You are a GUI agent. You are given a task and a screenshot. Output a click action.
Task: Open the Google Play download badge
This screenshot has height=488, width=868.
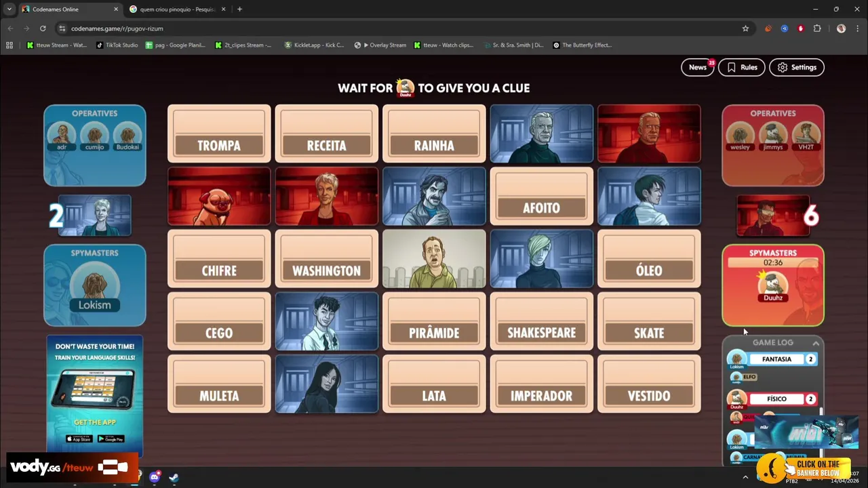[111, 439]
